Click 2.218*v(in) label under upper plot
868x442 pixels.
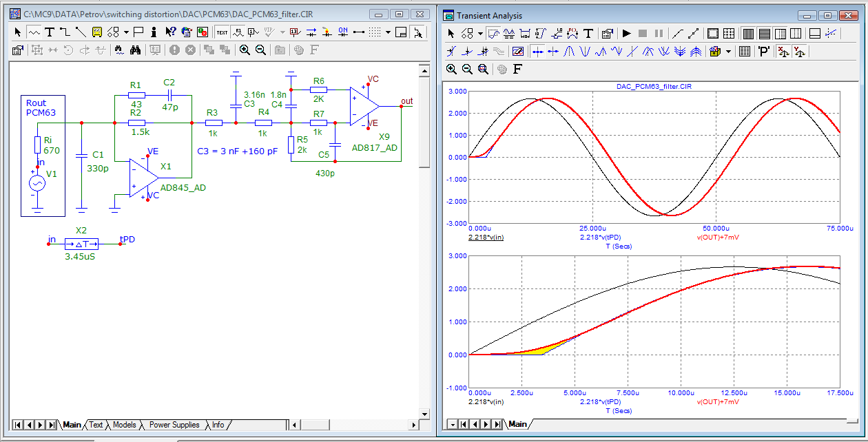486,238
